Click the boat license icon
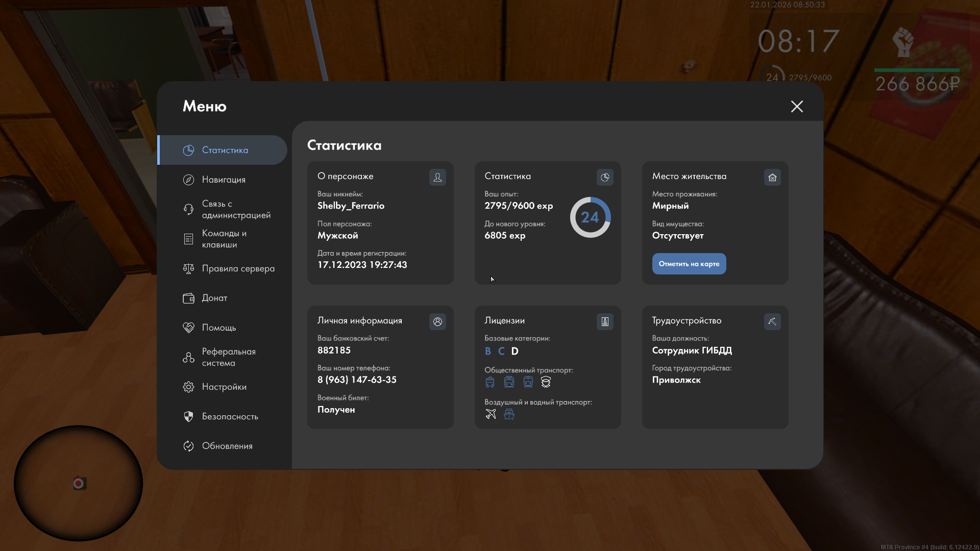Viewport: 980px width, 551px height. tap(509, 414)
